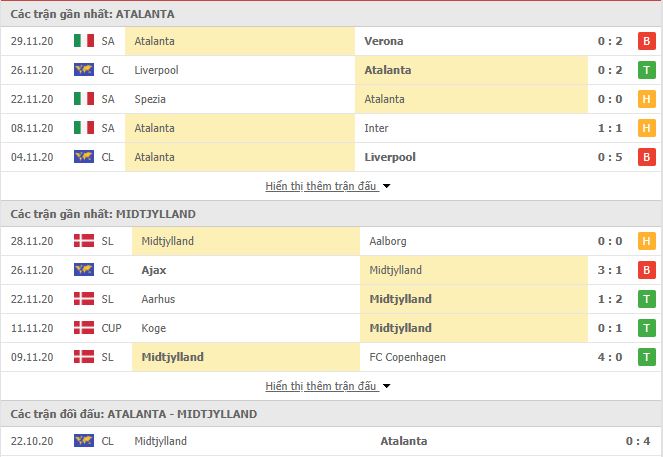The width and height of the screenshot is (663, 457).
Task: Open 'Hiển thị thêm trận đấu' under Atalanta
Action: coord(321,186)
